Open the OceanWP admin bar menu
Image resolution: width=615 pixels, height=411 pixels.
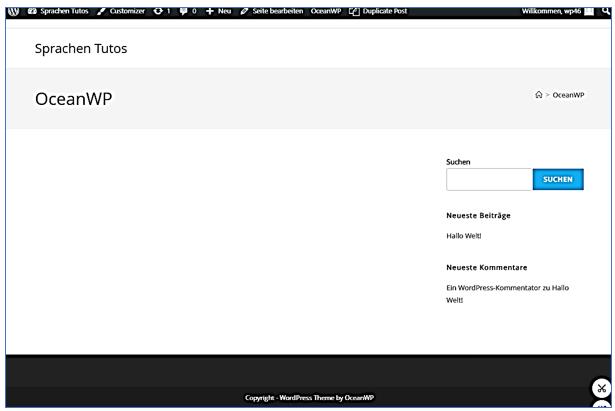[x=325, y=10]
